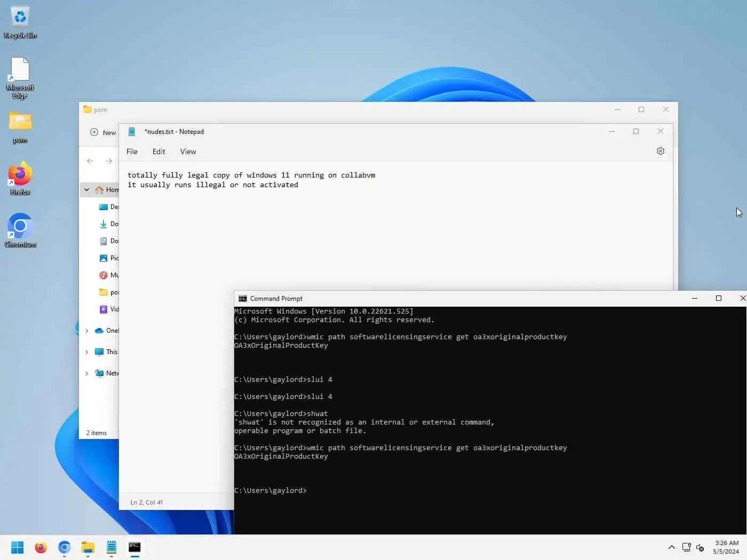Go back in File Explorer
This screenshot has width=747, height=560.
pos(90,161)
